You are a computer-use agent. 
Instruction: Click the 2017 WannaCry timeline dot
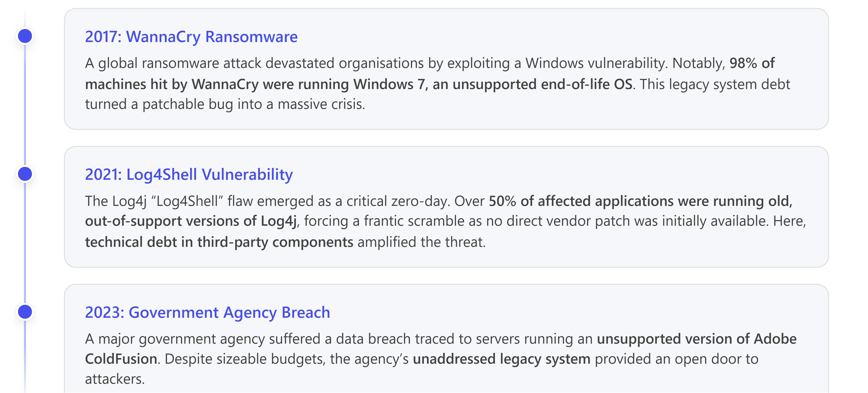(x=25, y=36)
